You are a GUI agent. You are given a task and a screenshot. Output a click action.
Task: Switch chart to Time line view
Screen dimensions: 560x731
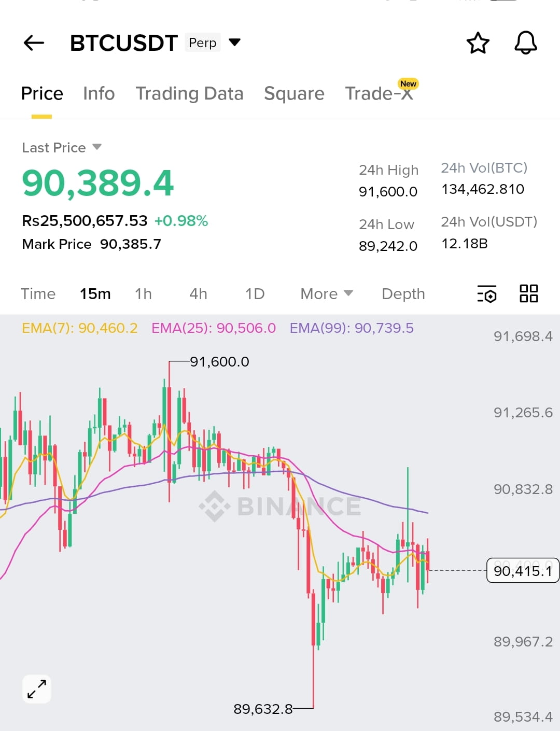coord(38,294)
